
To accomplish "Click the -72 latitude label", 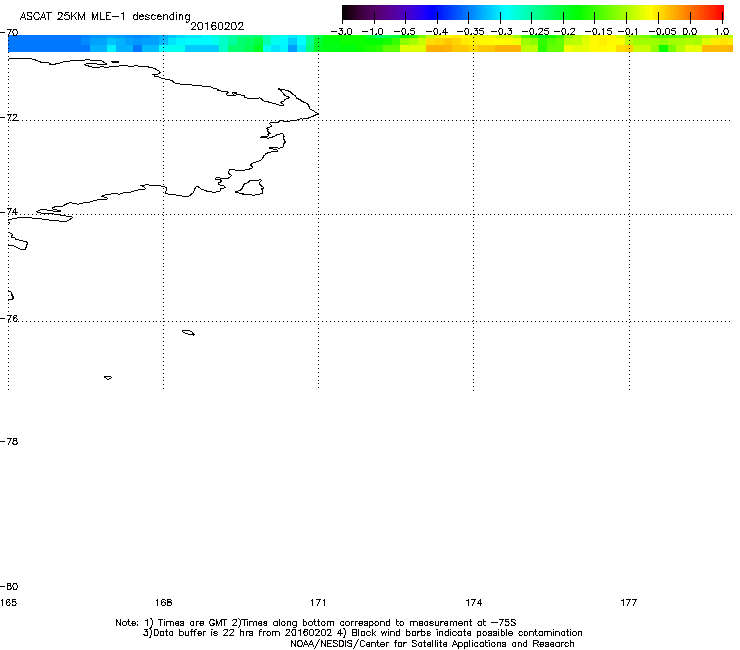I will [9, 117].
